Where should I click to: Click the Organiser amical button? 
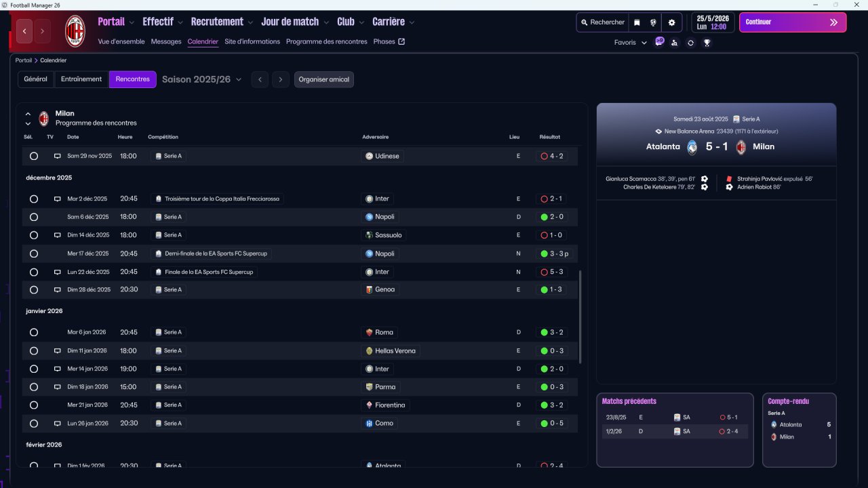(x=323, y=80)
